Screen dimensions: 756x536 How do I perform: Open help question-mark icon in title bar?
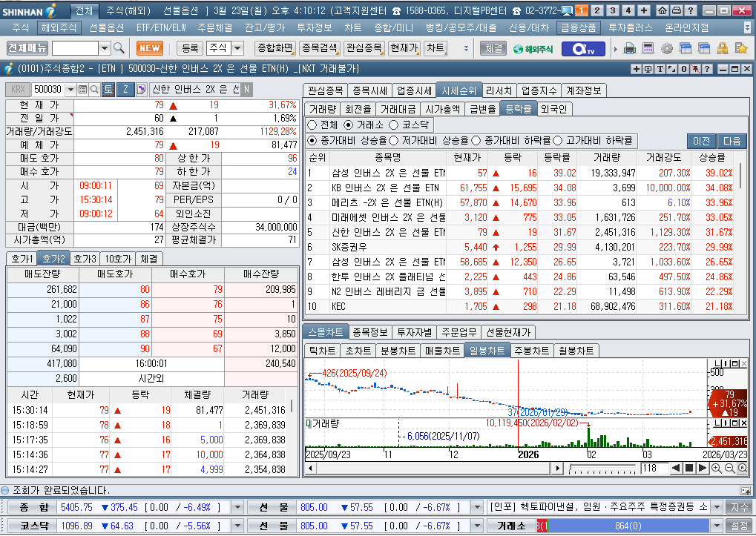(691, 10)
